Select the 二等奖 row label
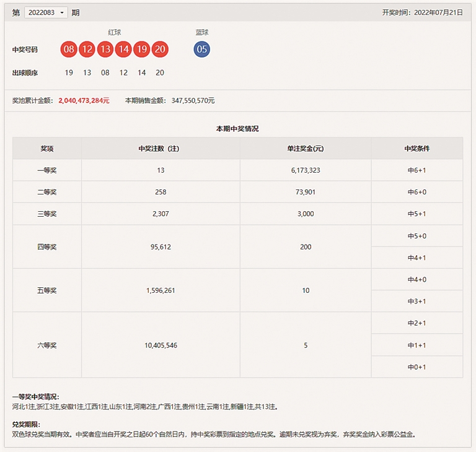This screenshot has width=476, height=452. (x=47, y=192)
